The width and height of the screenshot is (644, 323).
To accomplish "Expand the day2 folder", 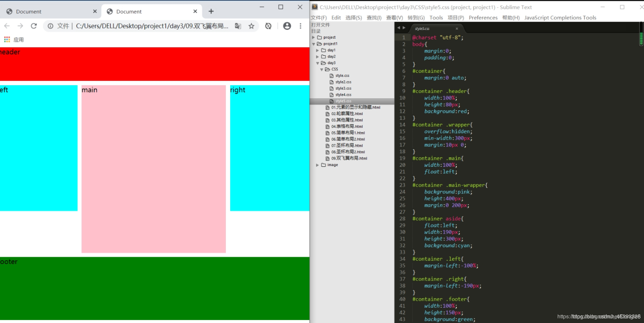I will click(x=317, y=56).
